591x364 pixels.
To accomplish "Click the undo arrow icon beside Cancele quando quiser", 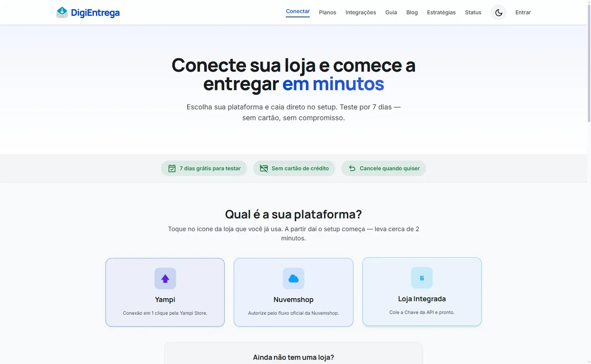I will (352, 168).
